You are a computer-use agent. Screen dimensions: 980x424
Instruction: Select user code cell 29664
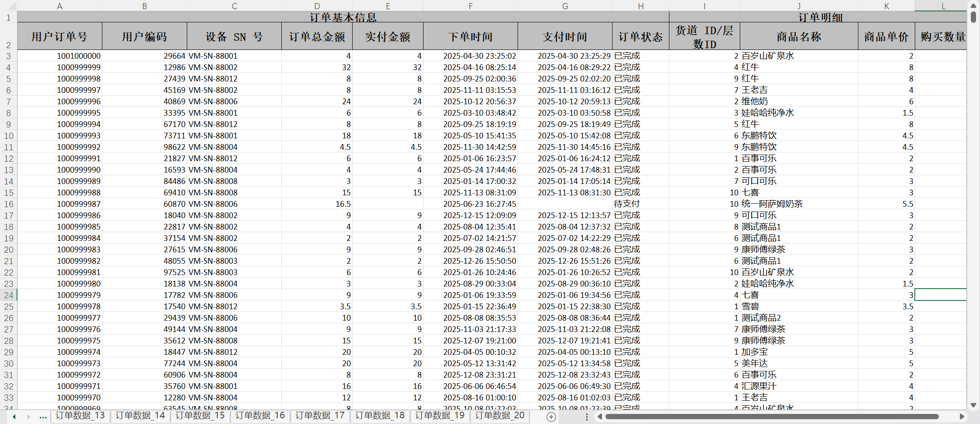click(x=144, y=56)
